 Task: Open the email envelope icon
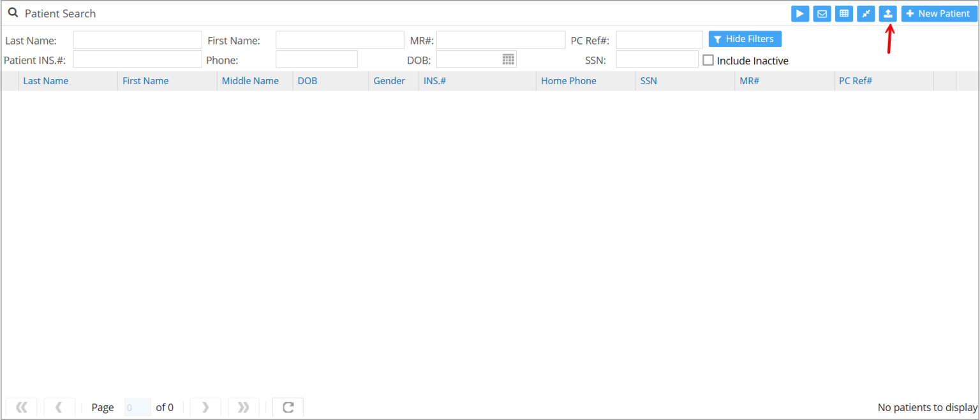pos(822,13)
